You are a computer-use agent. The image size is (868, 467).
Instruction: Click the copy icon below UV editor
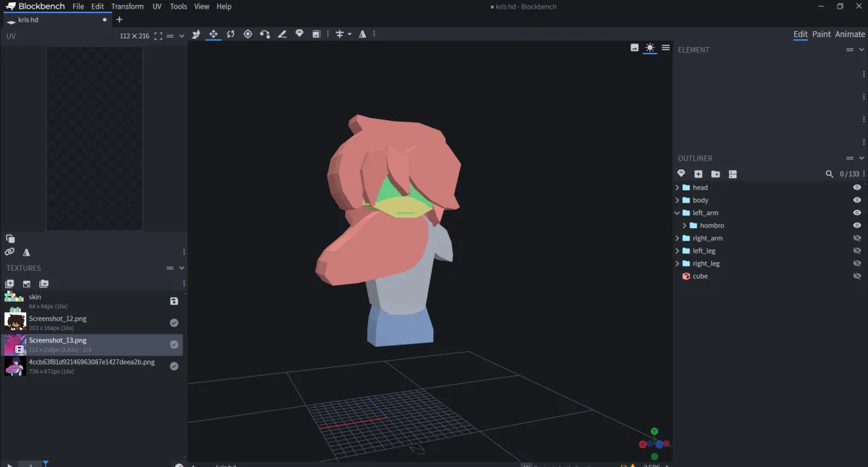point(10,238)
